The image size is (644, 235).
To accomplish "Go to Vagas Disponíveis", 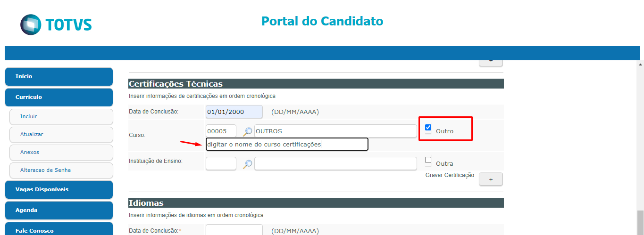I will 59,189.
